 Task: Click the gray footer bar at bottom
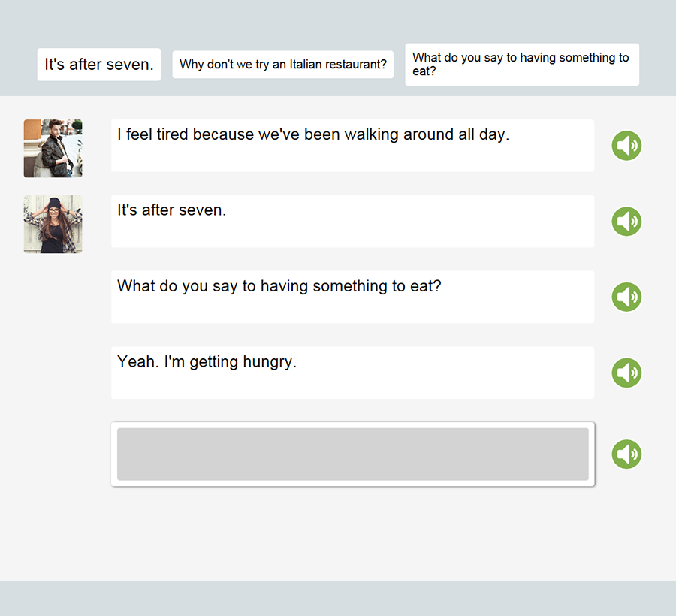click(x=338, y=598)
